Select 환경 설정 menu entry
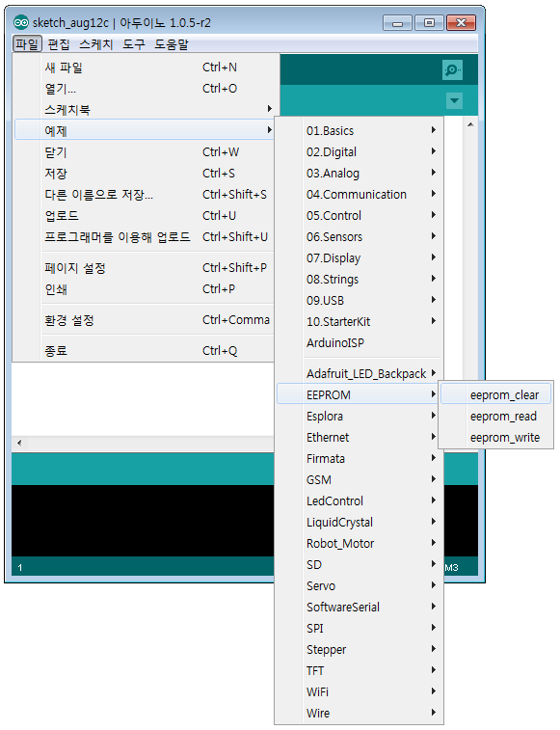 click(144, 320)
